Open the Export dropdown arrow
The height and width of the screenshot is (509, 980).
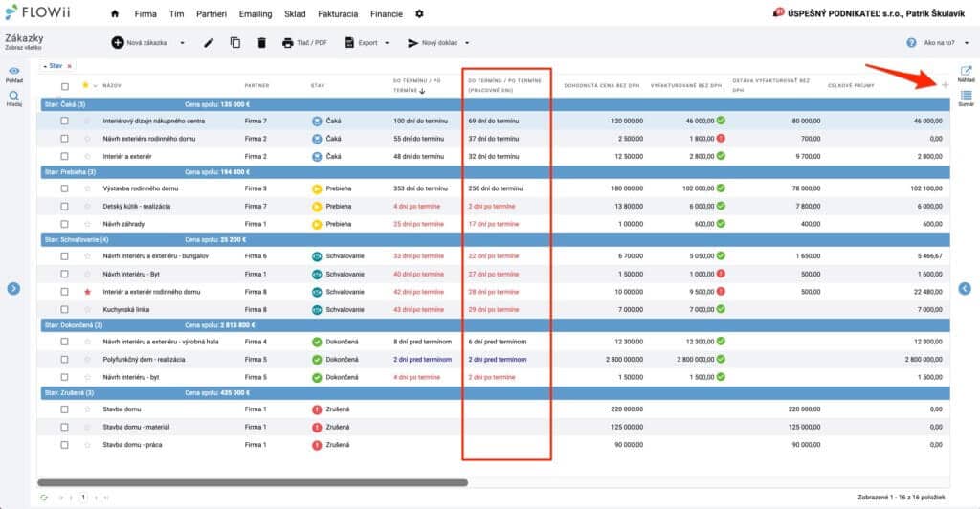pos(387,43)
